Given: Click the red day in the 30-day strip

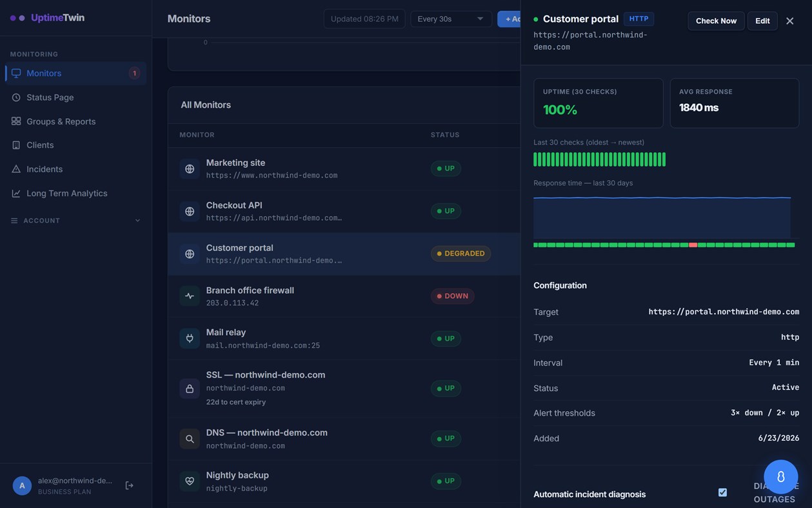Looking at the screenshot, I should point(693,245).
